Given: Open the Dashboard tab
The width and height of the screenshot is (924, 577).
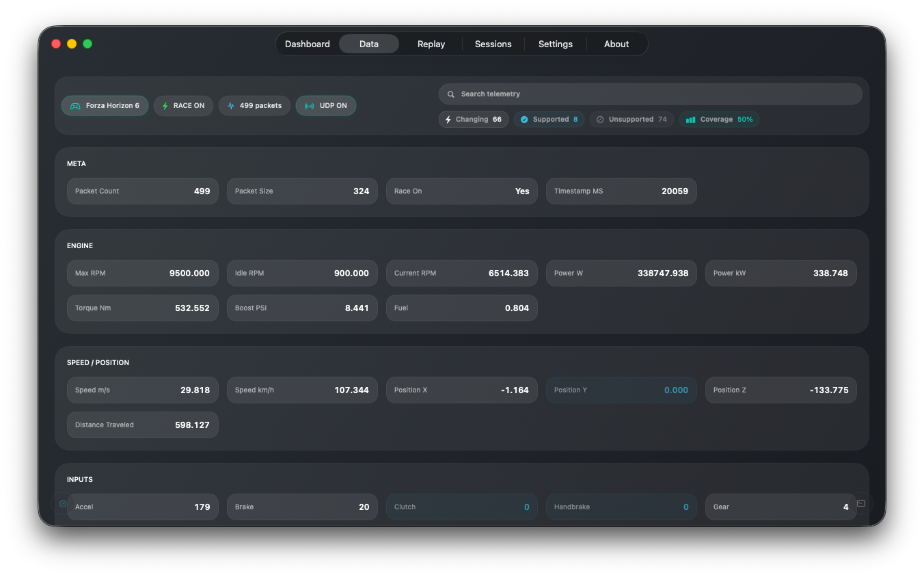Looking at the screenshot, I should [308, 44].
